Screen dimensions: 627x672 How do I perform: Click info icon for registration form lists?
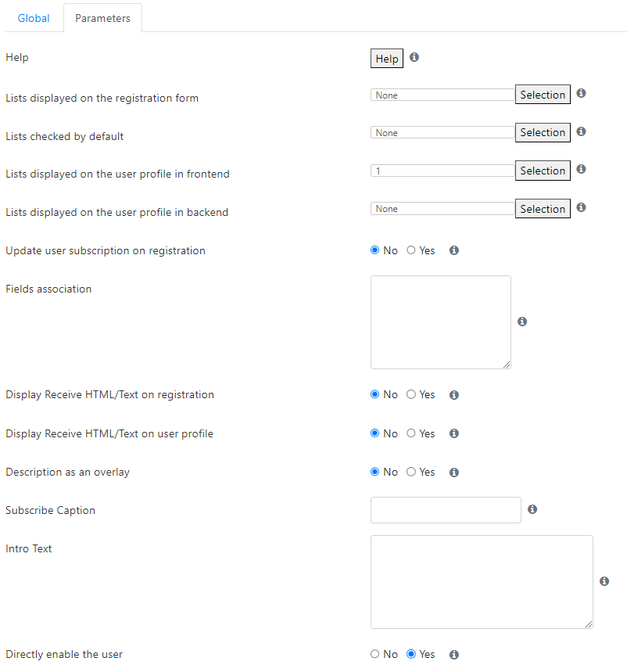click(581, 93)
